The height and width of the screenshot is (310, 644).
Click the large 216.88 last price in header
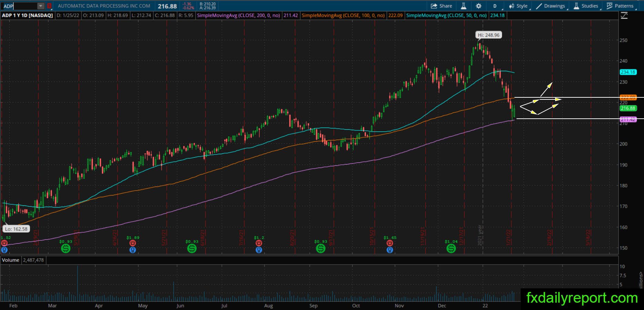click(167, 6)
